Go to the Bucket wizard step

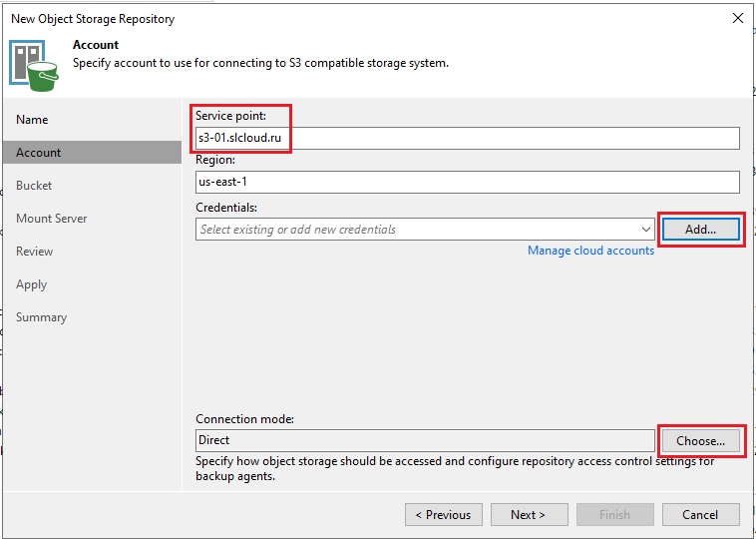[x=34, y=186]
